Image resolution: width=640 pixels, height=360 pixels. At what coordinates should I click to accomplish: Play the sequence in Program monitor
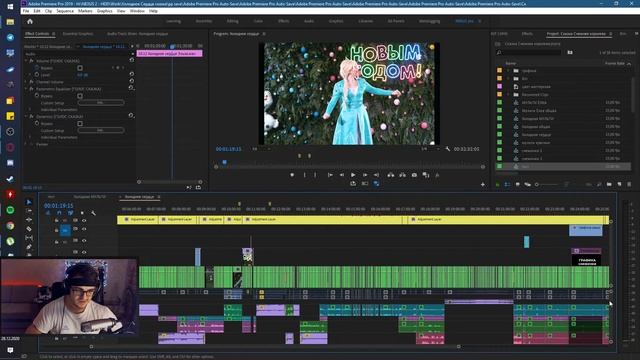click(353, 175)
